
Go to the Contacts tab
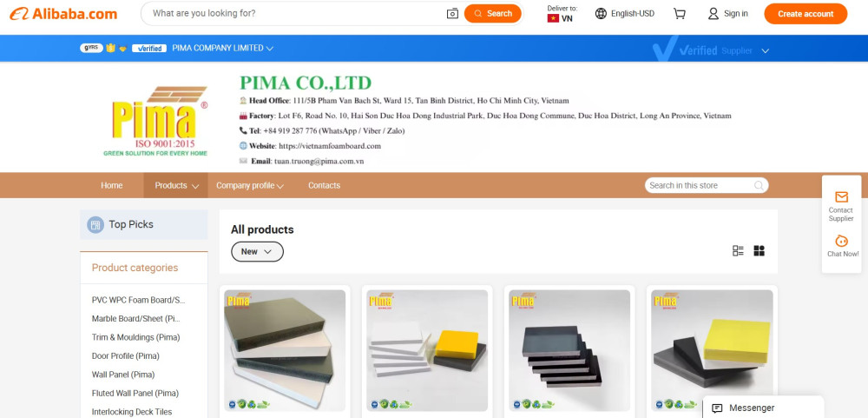(x=324, y=186)
